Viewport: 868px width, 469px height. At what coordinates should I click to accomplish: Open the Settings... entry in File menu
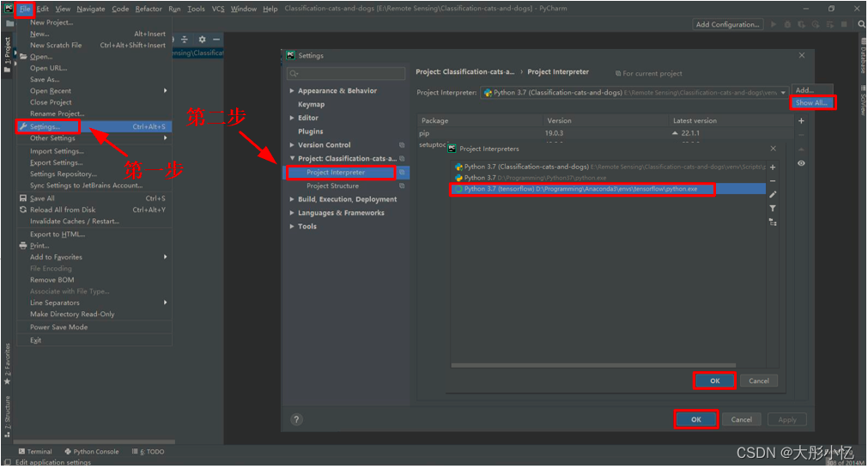pos(94,127)
